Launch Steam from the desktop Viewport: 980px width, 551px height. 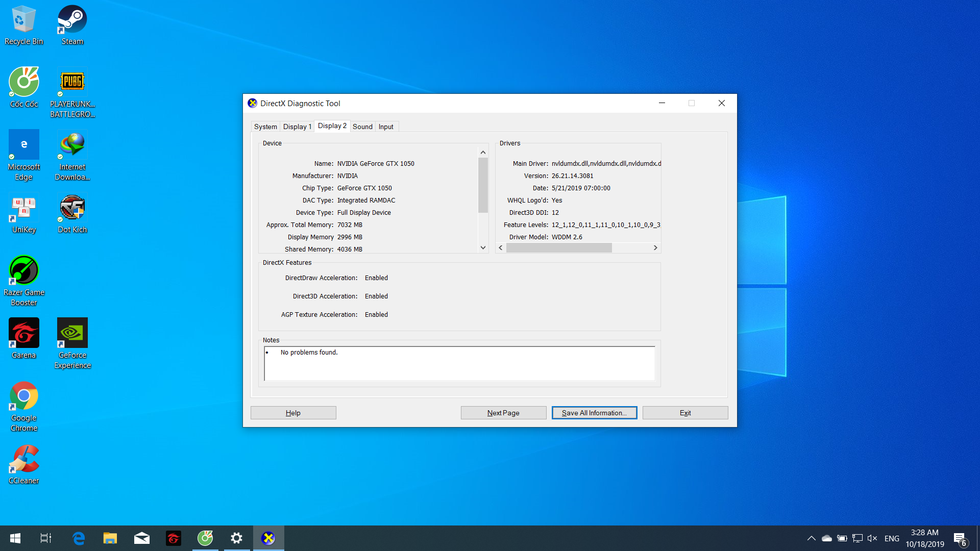pyautogui.click(x=72, y=26)
